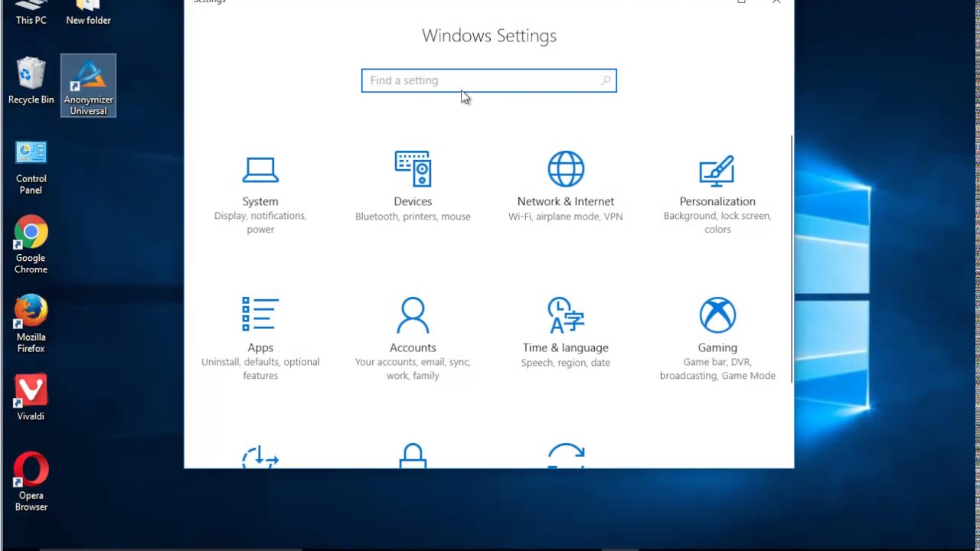Image resolution: width=980 pixels, height=551 pixels.
Task: Click the Find a setting search field
Action: coord(488,80)
